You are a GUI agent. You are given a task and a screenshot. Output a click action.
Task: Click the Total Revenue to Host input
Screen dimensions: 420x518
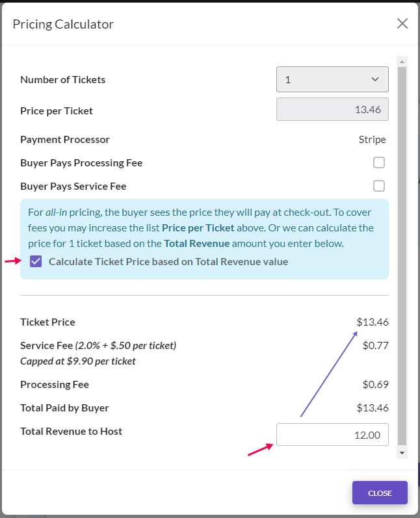tap(332, 434)
